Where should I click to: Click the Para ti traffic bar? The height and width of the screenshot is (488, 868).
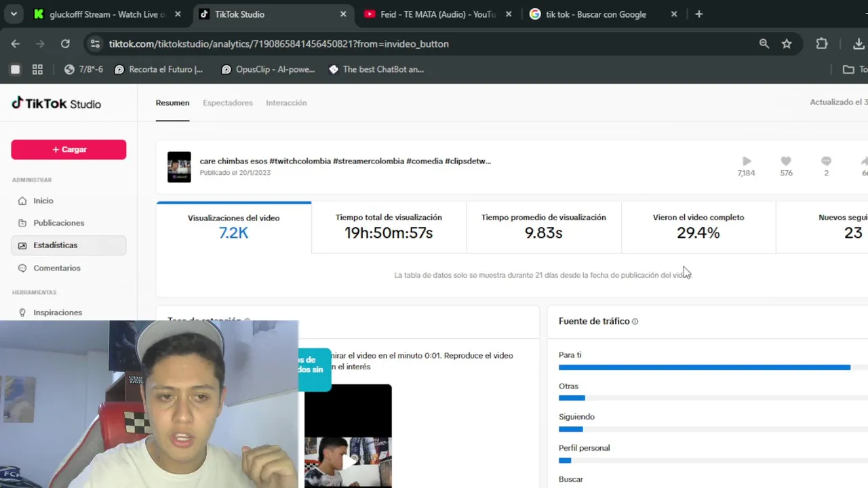point(713,367)
